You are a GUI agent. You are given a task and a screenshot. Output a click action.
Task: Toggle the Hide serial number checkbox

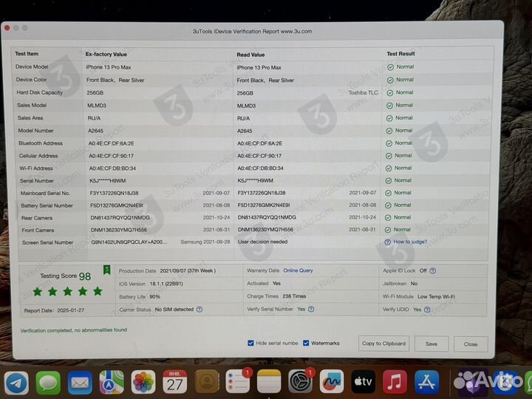[250, 343]
